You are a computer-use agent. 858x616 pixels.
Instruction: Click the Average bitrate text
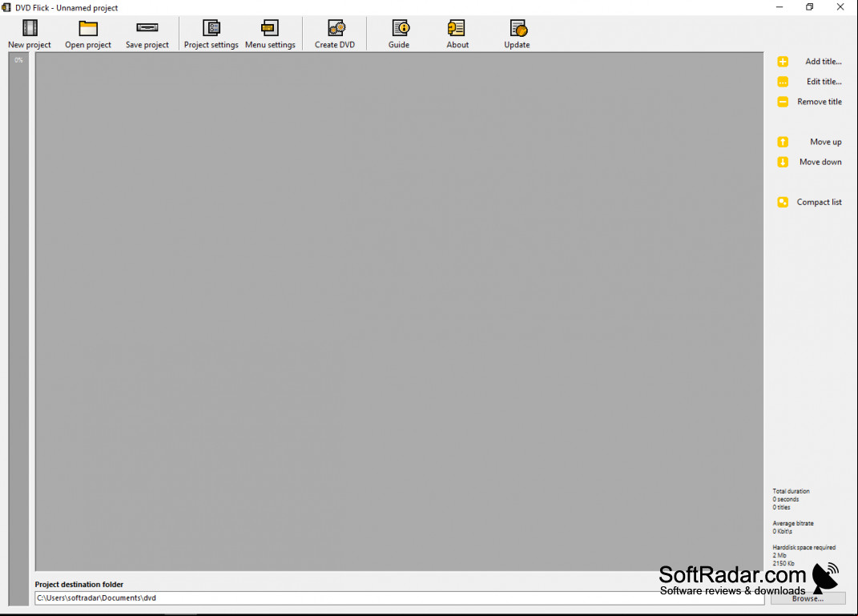(793, 524)
